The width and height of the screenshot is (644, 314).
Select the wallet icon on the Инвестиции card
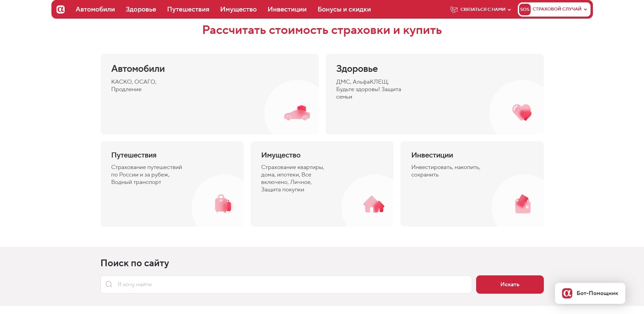523,204
